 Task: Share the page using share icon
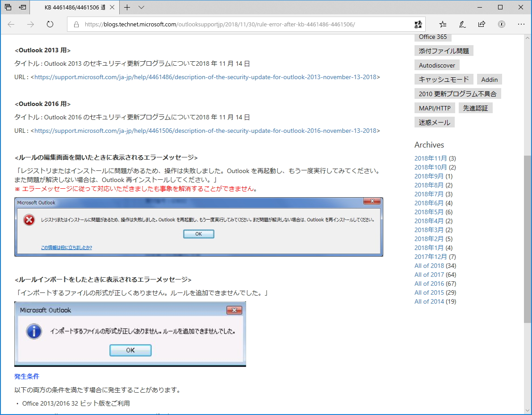482,25
